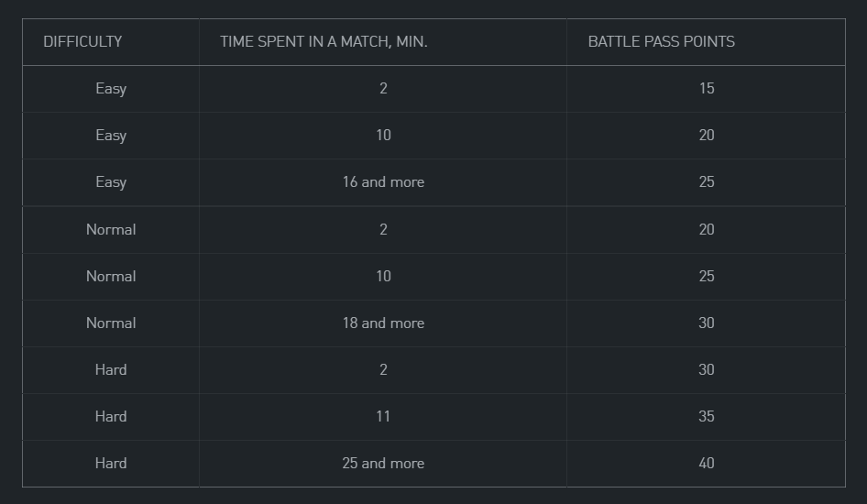
Task: Click the TIME SPENT IN A MATCH header
Action: [324, 42]
